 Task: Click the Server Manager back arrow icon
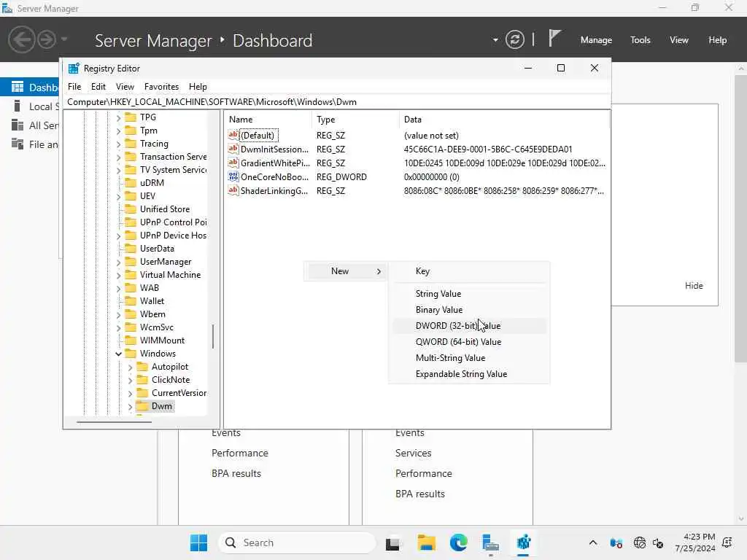pyautogui.click(x=21, y=39)
